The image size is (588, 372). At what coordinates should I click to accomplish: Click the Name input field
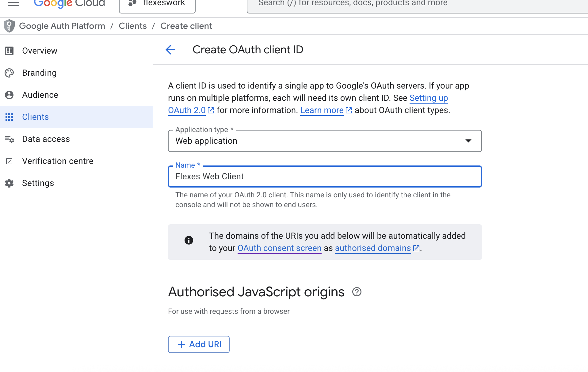coord(324,177)
